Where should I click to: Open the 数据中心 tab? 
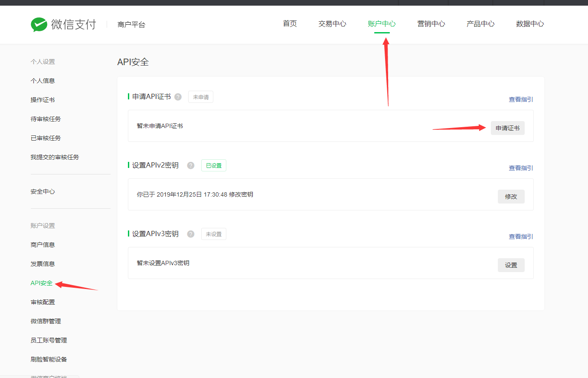point(530,24)
